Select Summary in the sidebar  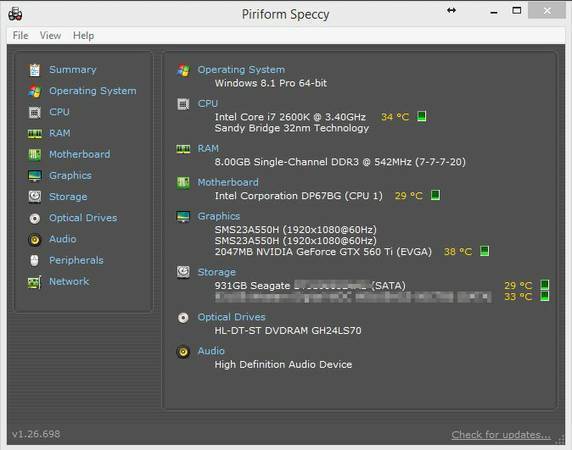73,70
